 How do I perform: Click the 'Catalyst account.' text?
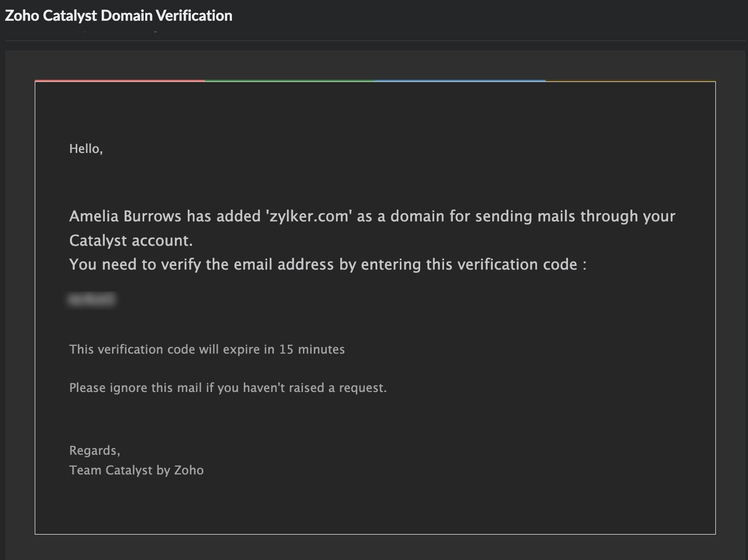[131, 240]
